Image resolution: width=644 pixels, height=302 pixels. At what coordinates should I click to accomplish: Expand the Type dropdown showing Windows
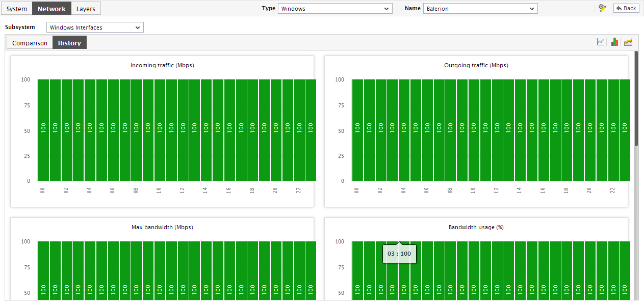coord(335,9)
